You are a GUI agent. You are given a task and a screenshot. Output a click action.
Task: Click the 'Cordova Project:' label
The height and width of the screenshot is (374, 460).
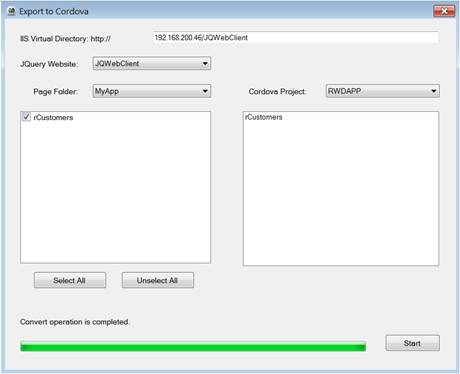[277, 92]
